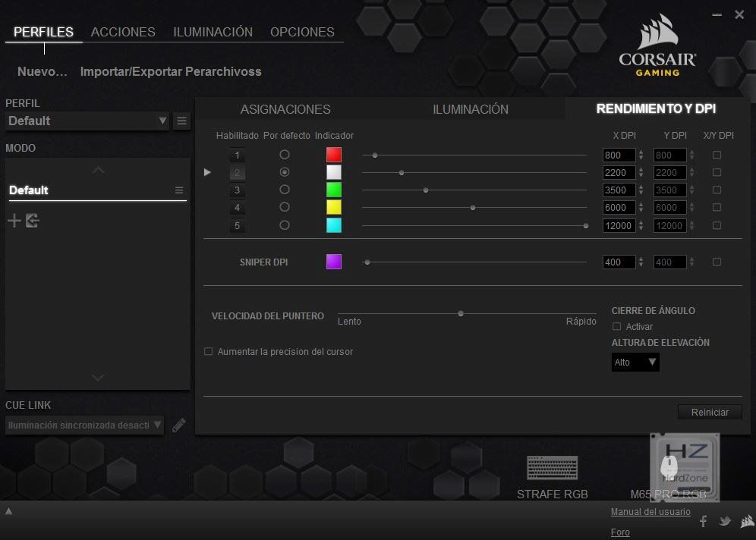Open the Default mode options menu

pos(179,190)
